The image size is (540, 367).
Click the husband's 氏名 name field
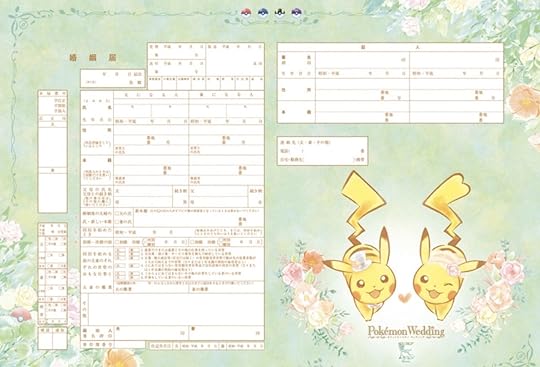point(151,111)
